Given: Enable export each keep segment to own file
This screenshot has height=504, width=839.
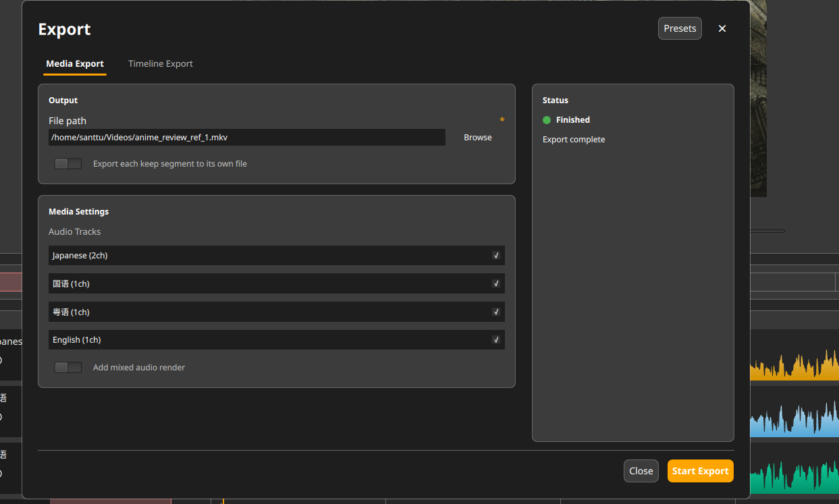Looking at the screenshot, I should [68, 164].
